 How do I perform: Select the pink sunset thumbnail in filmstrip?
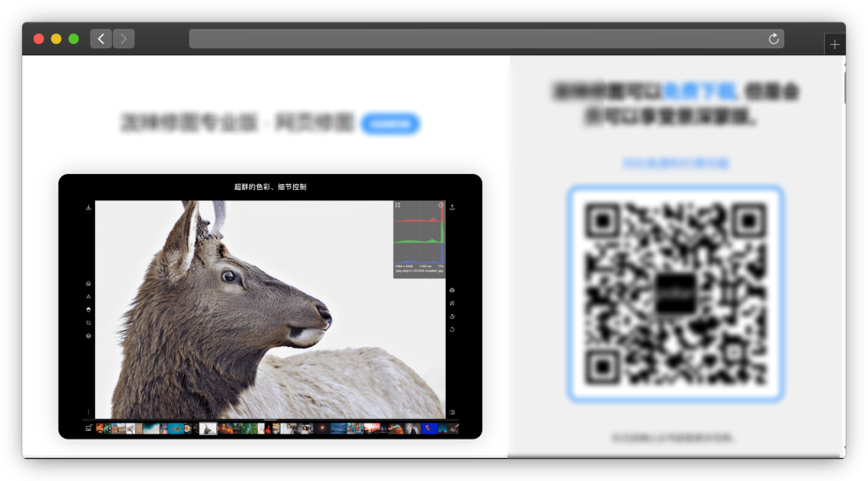coord(371,428)
